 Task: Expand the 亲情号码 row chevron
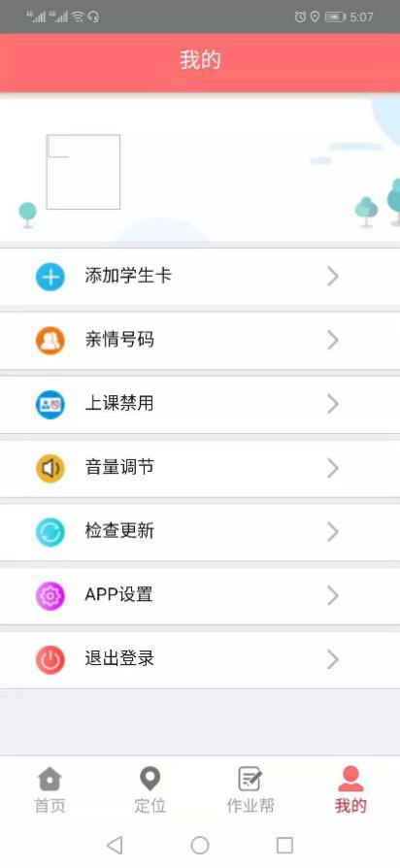332,340
